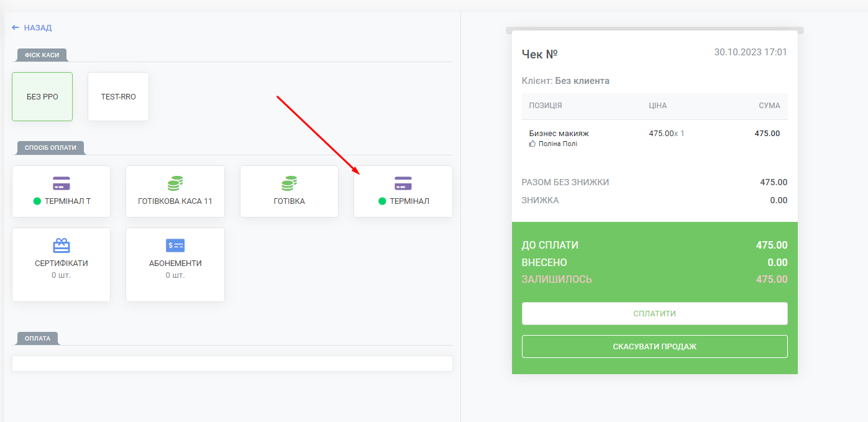Image resolution: width=868 pixels, height=422 pixels.
Task: Open АБОНЕМЕНТИ payment option
Action: (x=175, y=265)
